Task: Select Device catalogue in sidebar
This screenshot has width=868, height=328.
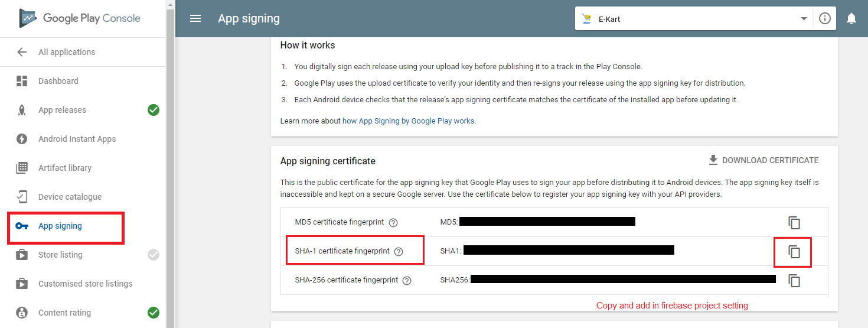Action: click(70, 197)
